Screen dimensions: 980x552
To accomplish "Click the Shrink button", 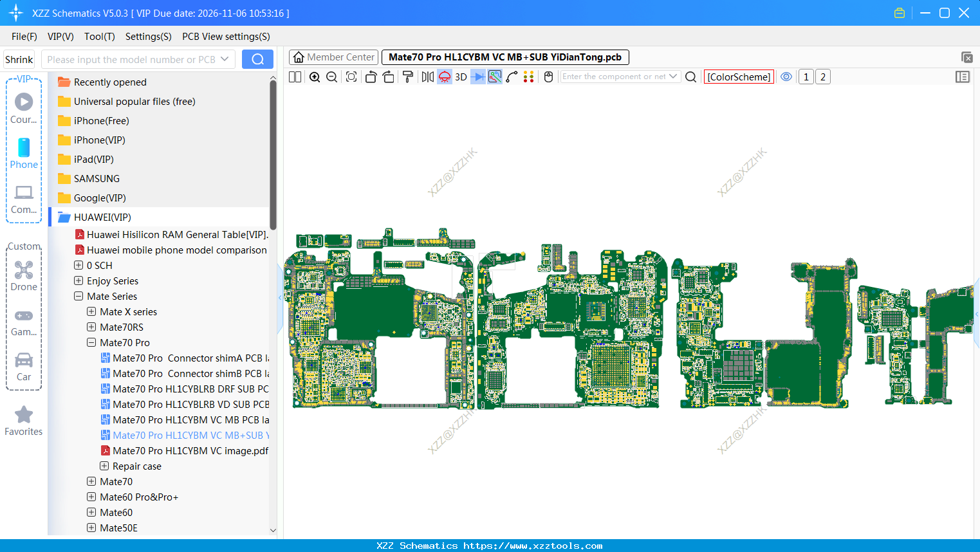I will click(x=19, y=59).
